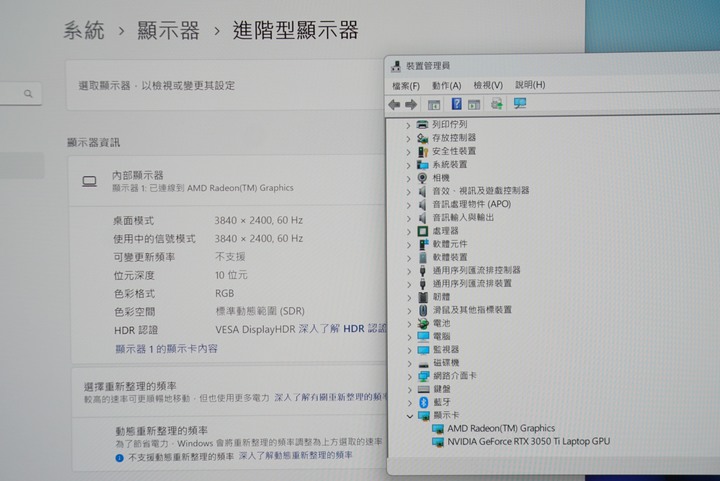Select the 音訊輸入與輸出 tree item
Viewport: 720px width, 481px height.
[x=463, y=218]
